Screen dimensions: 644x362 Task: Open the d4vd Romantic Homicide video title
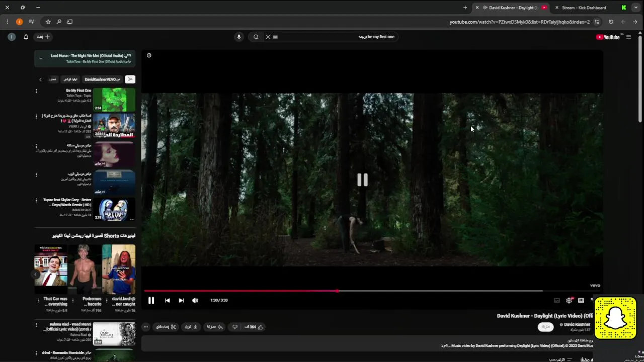click(66, 352)
